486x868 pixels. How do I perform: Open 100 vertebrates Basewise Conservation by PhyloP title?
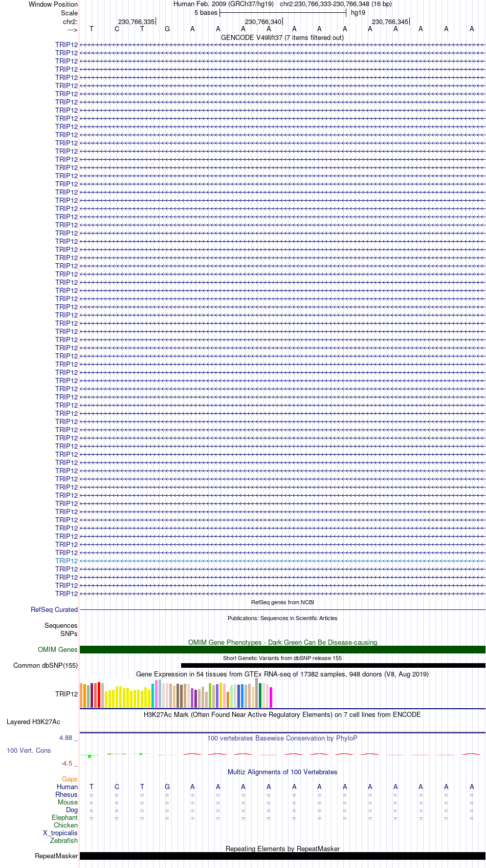282,738
